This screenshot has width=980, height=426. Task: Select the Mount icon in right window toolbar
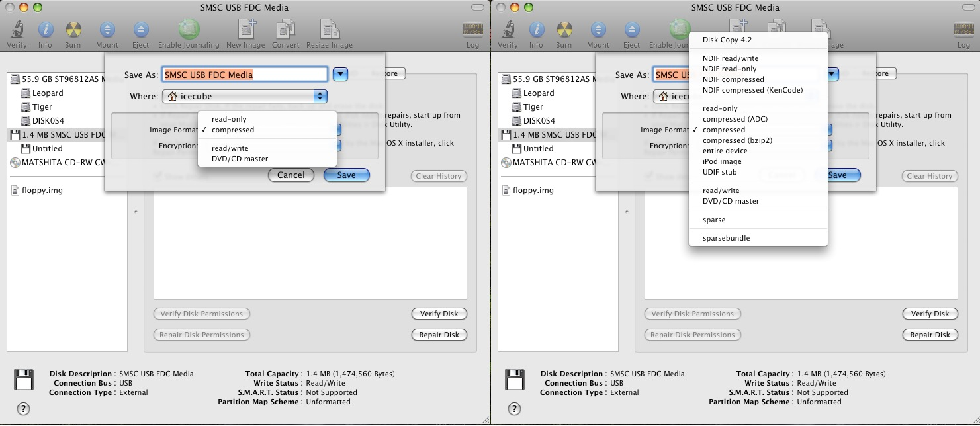[x=598, y=30]
